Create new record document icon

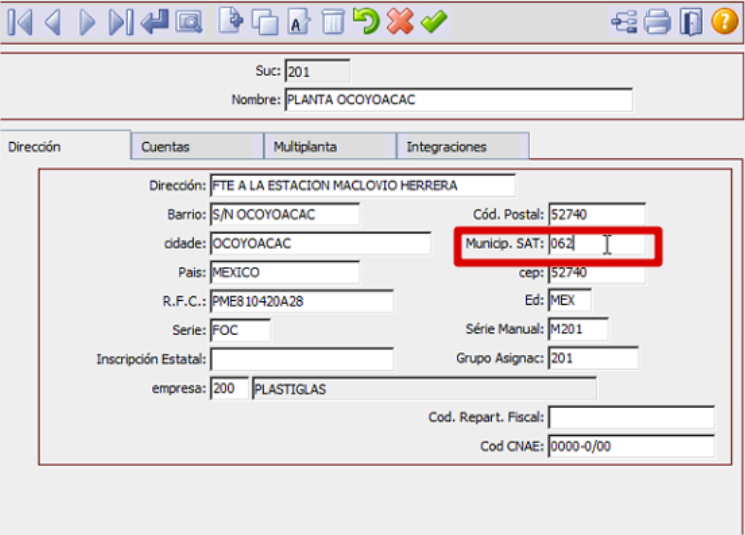231,21
